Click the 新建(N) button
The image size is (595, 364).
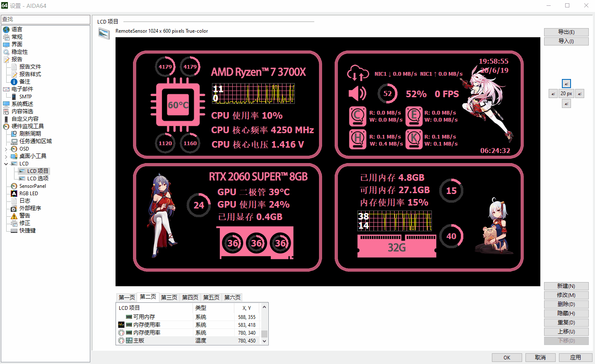tap(566, 286)
